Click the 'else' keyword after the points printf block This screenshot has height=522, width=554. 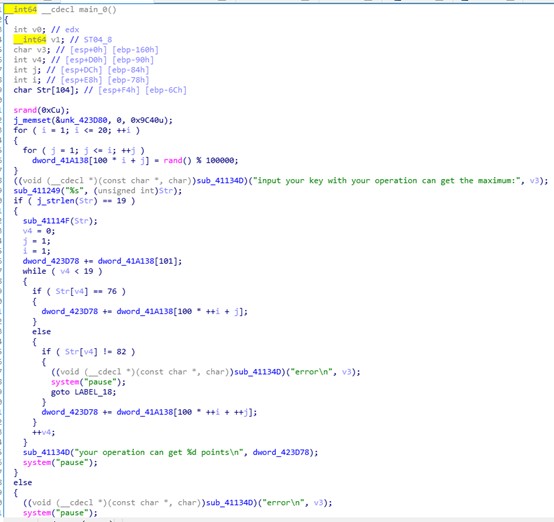[23, 482]
